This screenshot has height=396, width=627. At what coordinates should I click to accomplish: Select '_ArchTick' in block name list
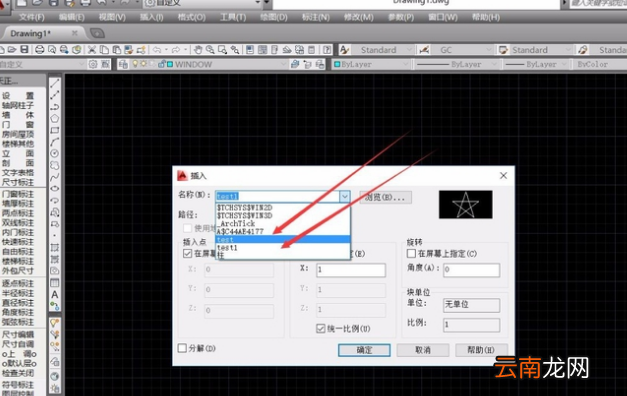tap(283, 224)
